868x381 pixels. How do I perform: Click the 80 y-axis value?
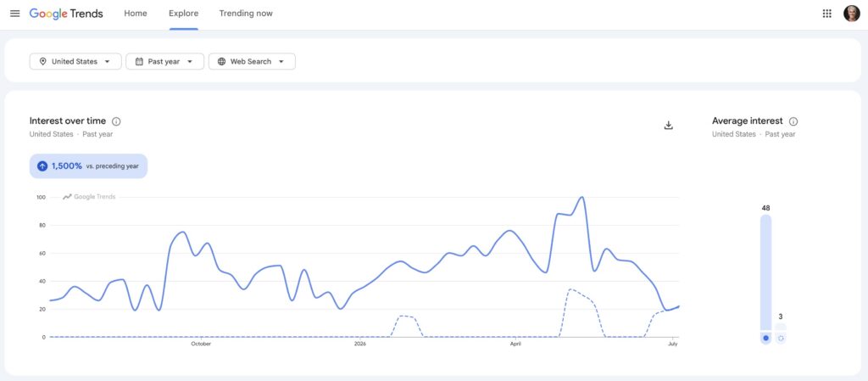point(42,226)
